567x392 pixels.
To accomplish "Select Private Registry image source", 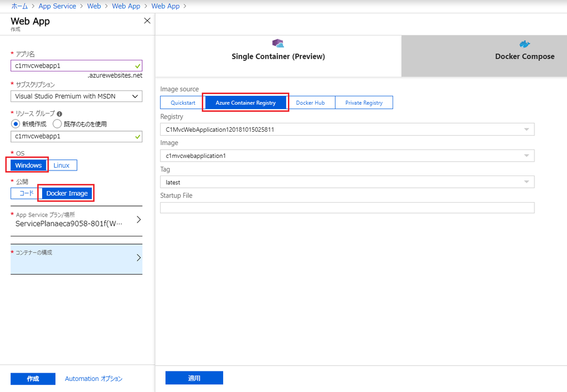I will pyautogui.click(x=364, y=102).
